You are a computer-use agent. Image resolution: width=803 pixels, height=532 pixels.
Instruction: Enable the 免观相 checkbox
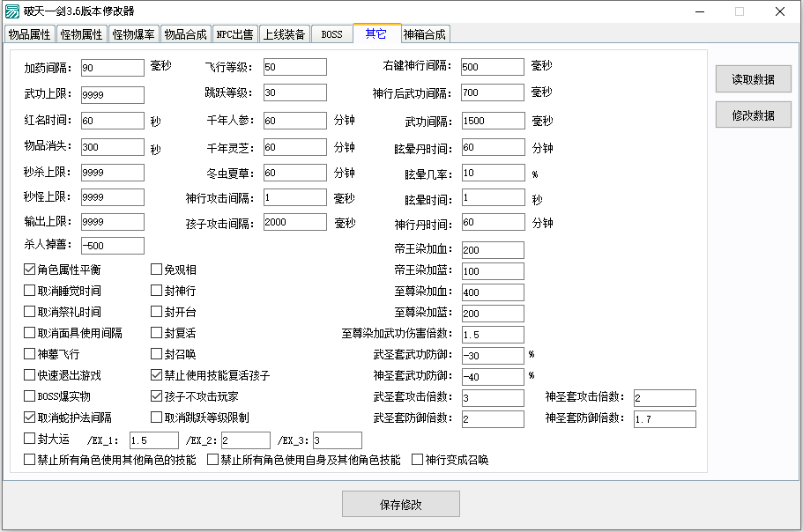coord(156,268)
